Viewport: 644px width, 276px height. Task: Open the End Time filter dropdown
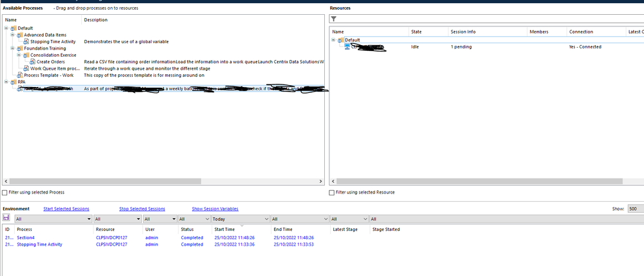tap(326, 219)
